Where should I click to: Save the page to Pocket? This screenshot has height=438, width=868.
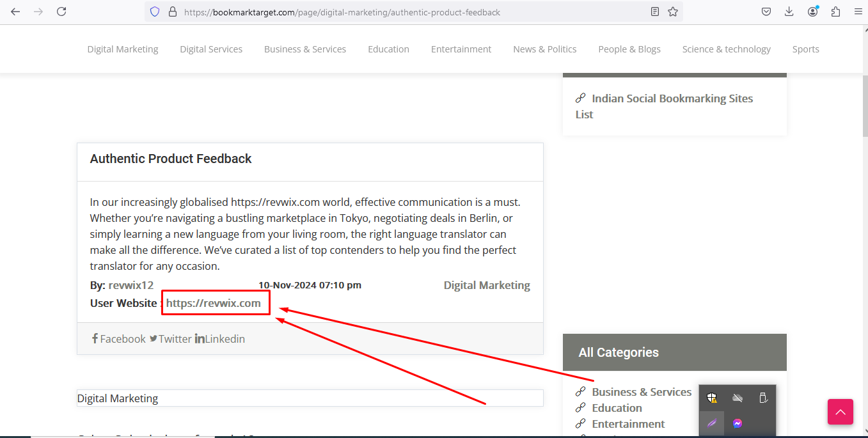pos(766,12)
